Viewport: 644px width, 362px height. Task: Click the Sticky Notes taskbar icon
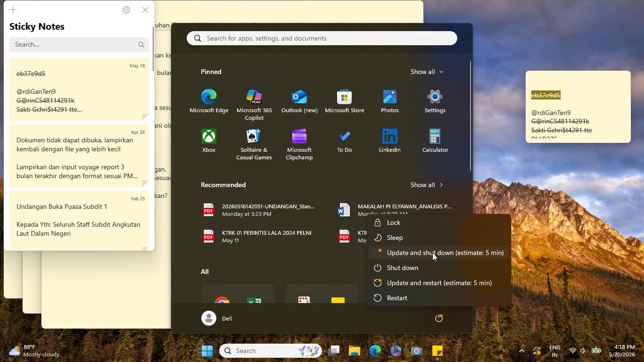(438, 351)
